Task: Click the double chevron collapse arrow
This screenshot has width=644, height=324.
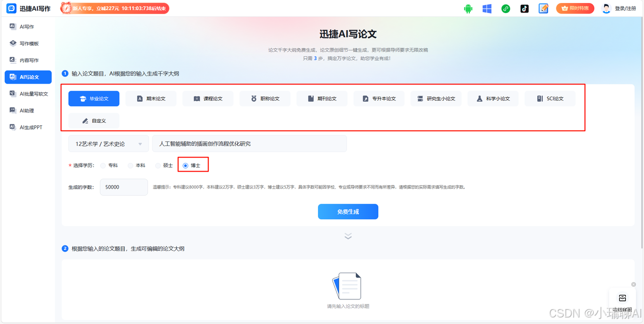Action: [348, 236]
